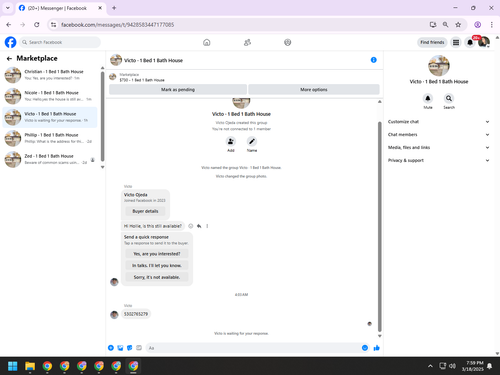This screenshot has width=500, height=375.
Task: Click Victo's avatar beside phone number message
Action: [114, 314]
